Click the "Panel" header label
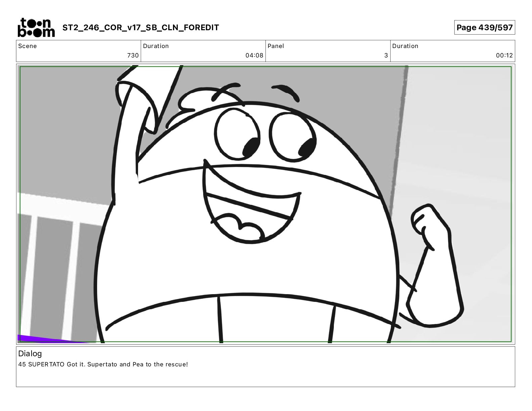The image size is (532, 411). pyautogui.click(x=276, y=46)
